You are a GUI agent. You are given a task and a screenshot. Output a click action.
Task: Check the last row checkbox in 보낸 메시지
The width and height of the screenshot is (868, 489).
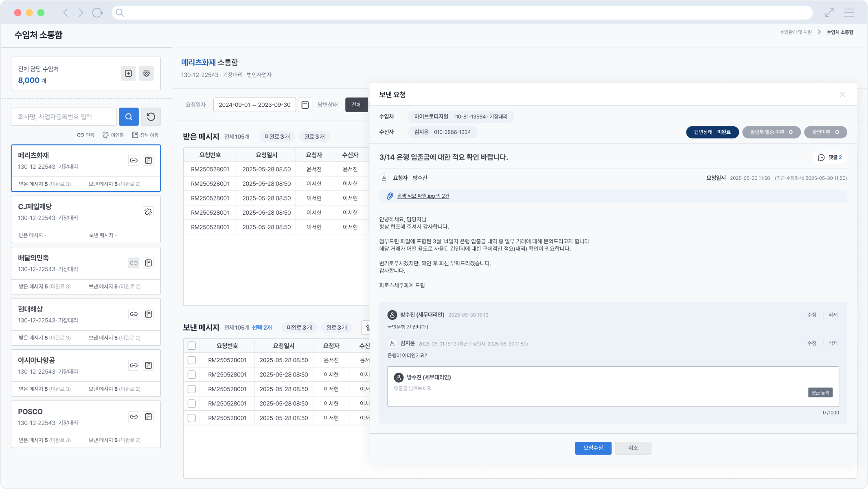coord(191,418)
